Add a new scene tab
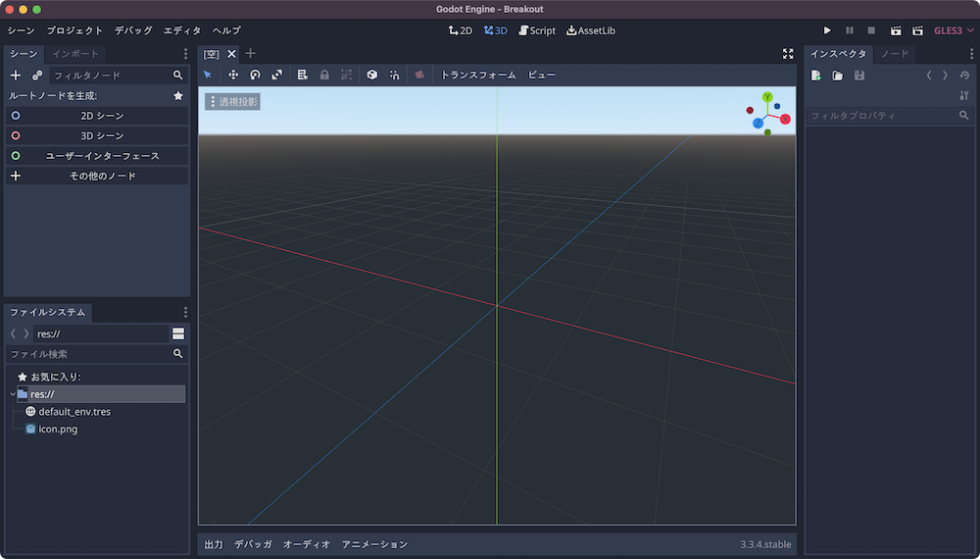The image size is (980, 559). click(x=251, y=54)
